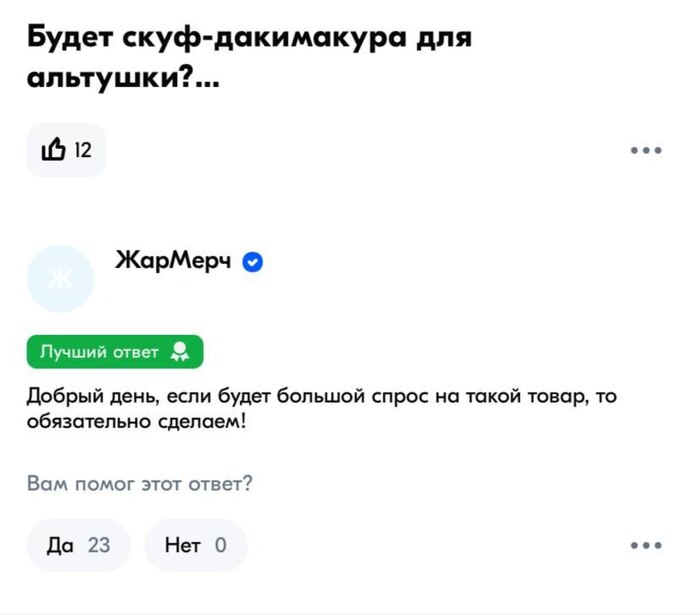700x615 pixels.
Task: Click the Лучший ответ label text
Action: [x=98, y=352]
